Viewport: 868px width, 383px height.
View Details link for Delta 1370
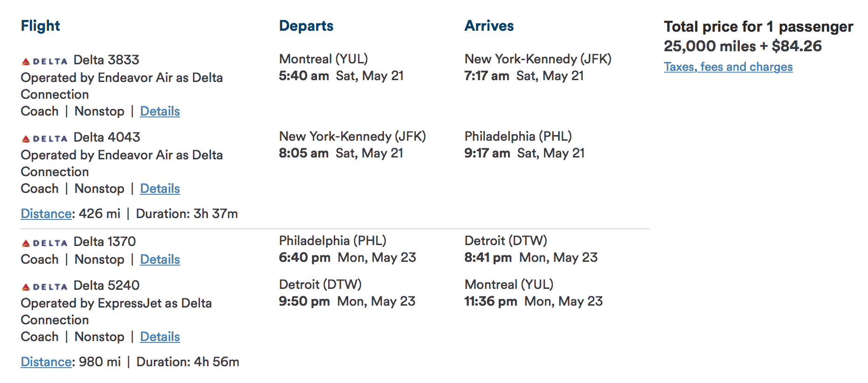click(160, 260)
